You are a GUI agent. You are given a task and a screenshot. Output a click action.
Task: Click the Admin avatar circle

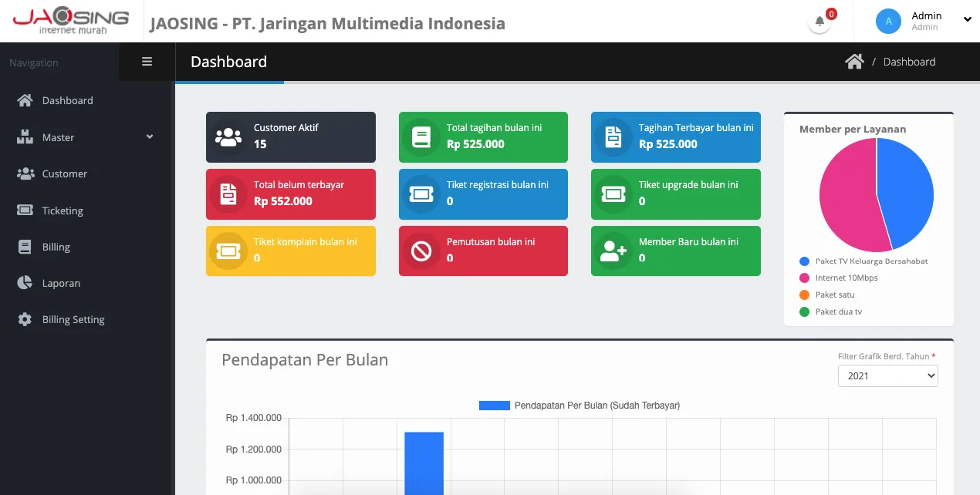click(888, 22)
